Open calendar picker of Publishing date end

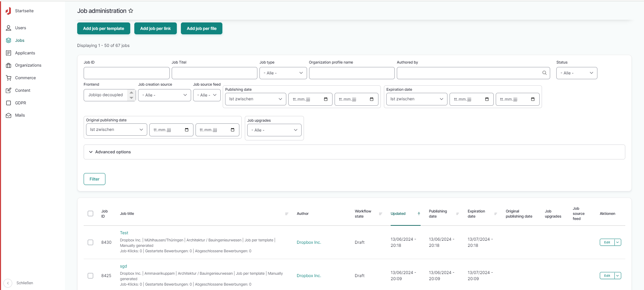click(372, 99)
